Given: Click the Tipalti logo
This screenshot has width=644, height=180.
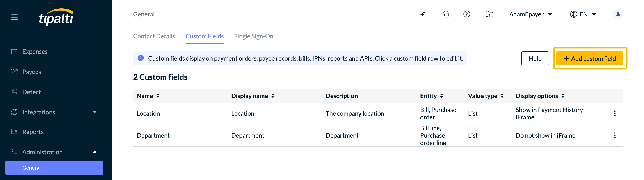Looking at the screenshot, I should pos(56,17).
